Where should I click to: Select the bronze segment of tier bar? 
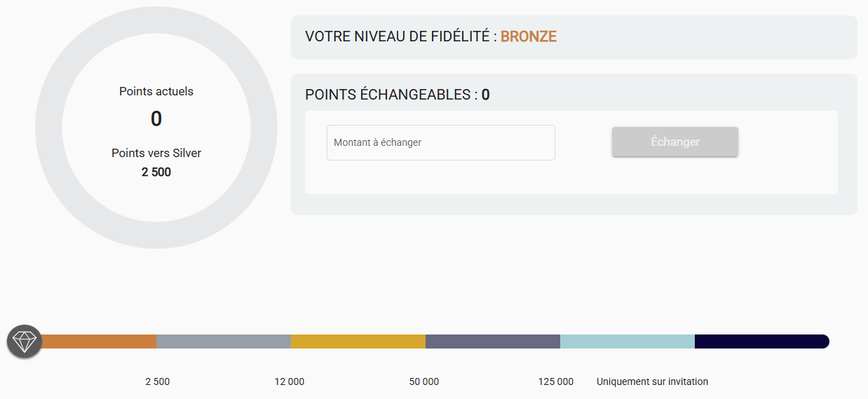tap(98, 341)
